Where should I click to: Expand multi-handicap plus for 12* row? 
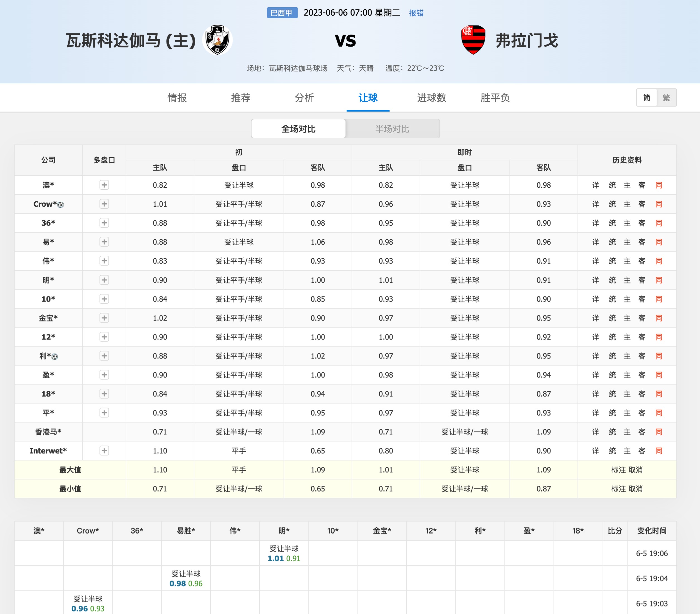click(x=104, y=337)
